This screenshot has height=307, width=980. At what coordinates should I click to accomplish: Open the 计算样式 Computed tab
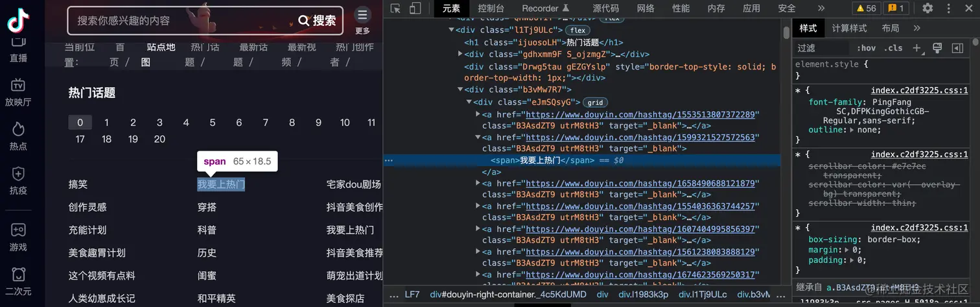click(x=850, y=28)
